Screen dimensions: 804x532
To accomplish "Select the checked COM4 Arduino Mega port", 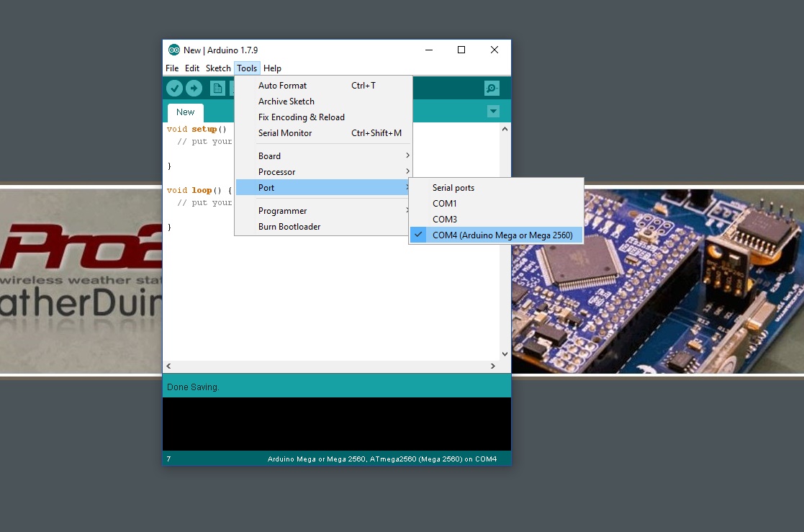I will pos(502,235).
